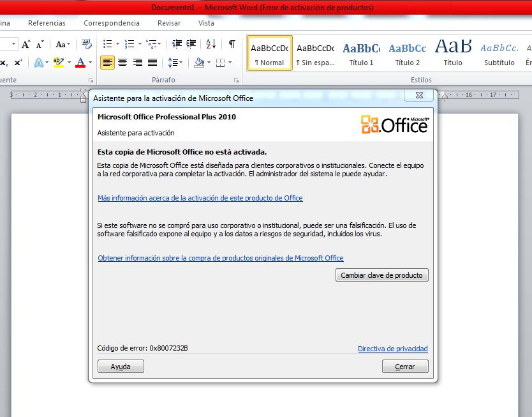Screen dimensions: 532x417
Task: Click the multilevel list icon
Action: pyautogui.click(x=151, y=44)
